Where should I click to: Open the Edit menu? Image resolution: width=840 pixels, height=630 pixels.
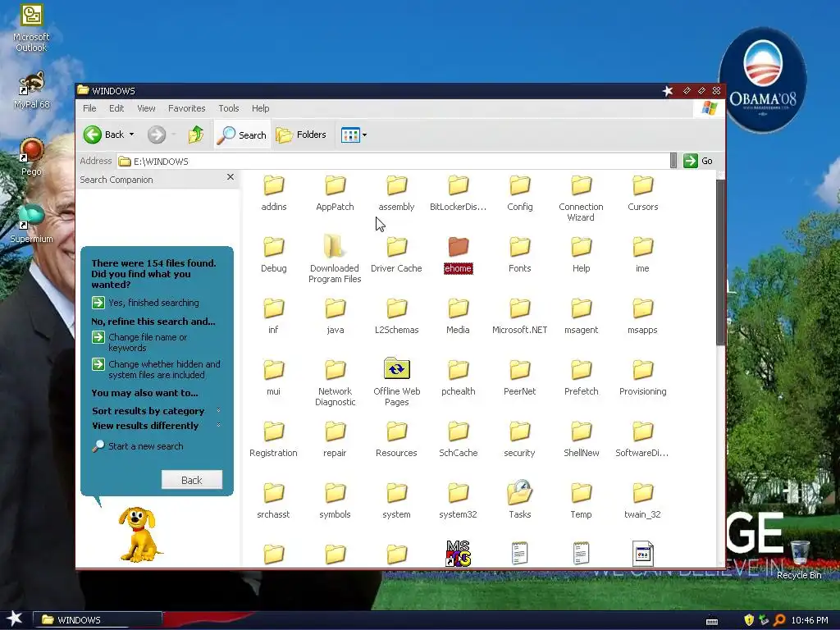coord(116,108)
